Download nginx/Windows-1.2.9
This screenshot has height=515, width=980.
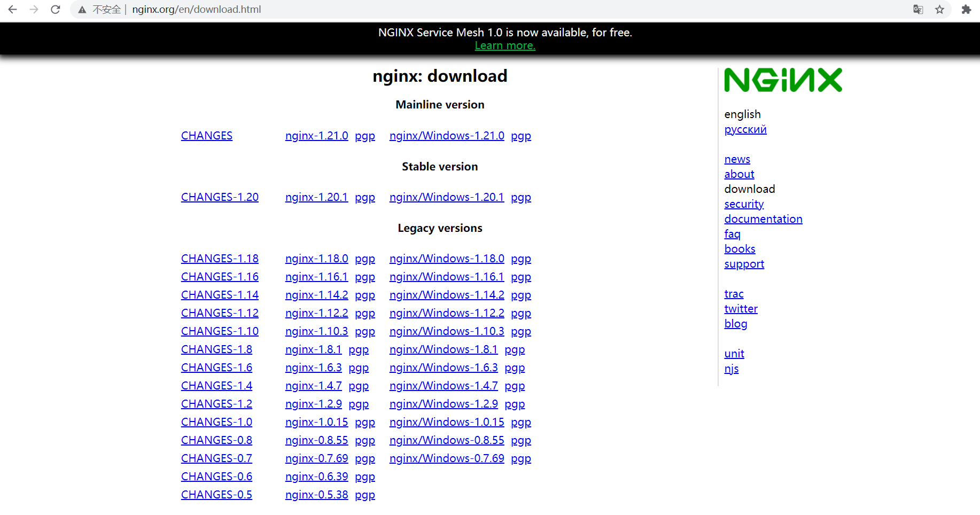[x=444, y=404]
